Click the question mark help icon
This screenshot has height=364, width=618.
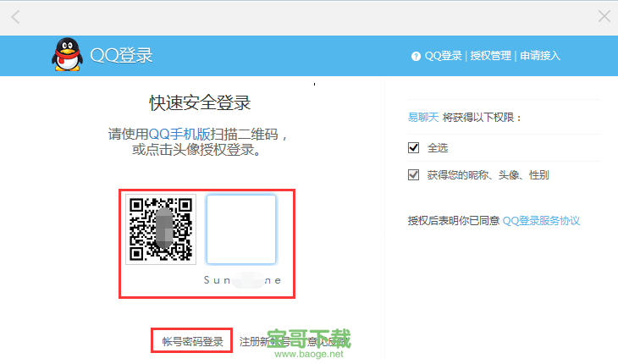(416, 57)
